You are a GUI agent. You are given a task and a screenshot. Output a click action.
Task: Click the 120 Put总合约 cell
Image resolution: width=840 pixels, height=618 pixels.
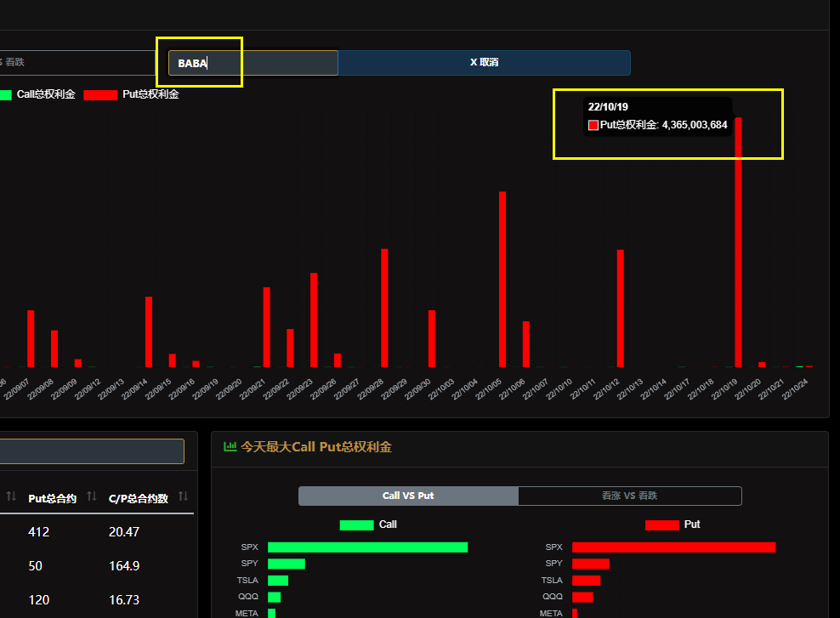38,600
